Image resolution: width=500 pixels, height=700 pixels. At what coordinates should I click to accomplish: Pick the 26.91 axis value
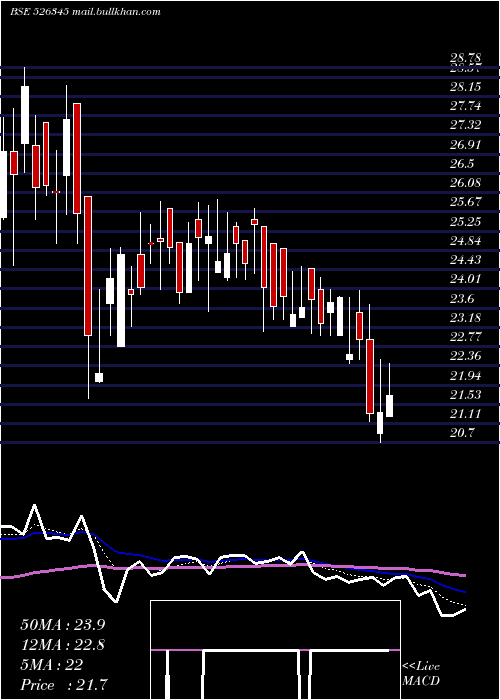coord(466,144)
